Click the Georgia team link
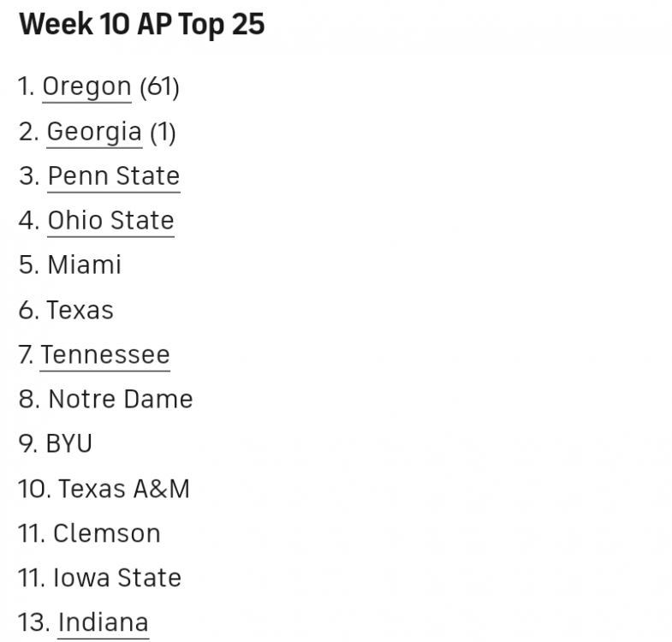Image resolution: width=672 pixels, height=642 pixels. [x=94, y=132]
